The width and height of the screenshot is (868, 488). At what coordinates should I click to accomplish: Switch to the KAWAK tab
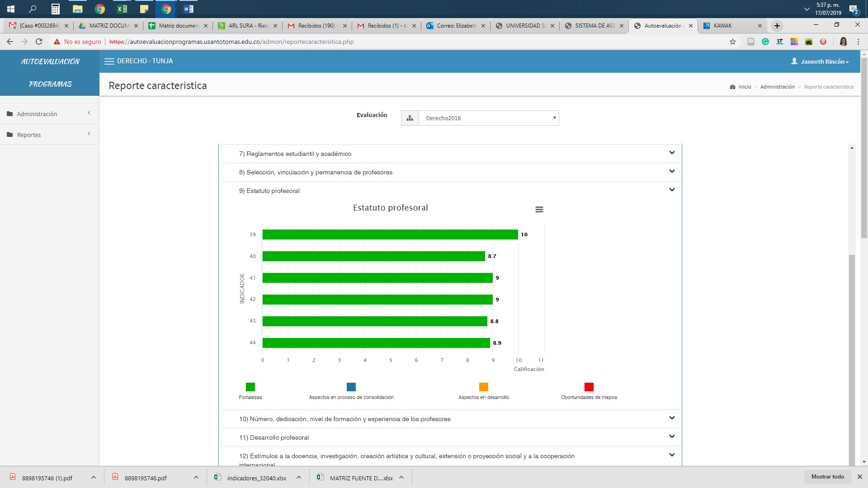732,26
